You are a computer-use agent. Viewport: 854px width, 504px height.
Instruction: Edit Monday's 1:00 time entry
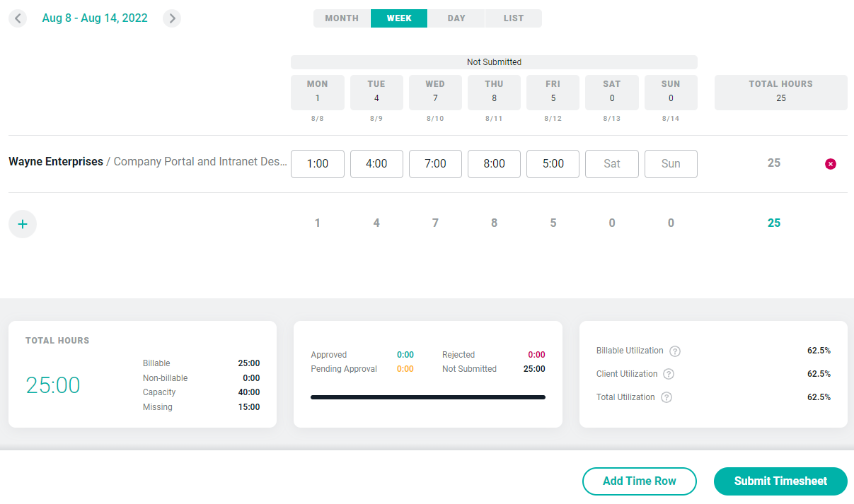318,164
